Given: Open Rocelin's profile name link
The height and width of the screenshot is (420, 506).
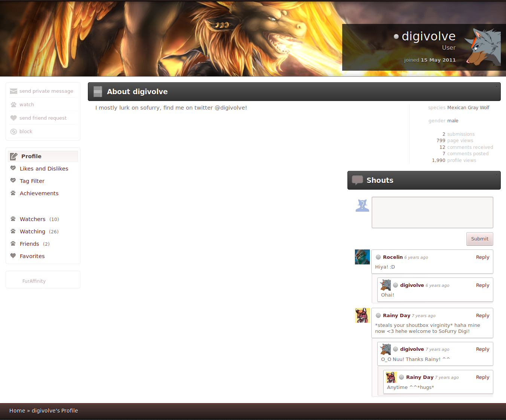Looking at the screenshot, I should point(393,257).
